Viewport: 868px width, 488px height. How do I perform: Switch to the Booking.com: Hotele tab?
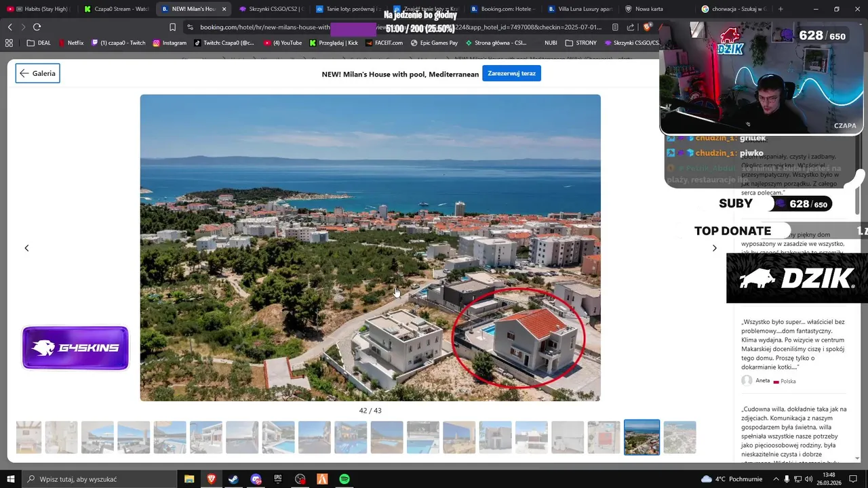[502, 9]
